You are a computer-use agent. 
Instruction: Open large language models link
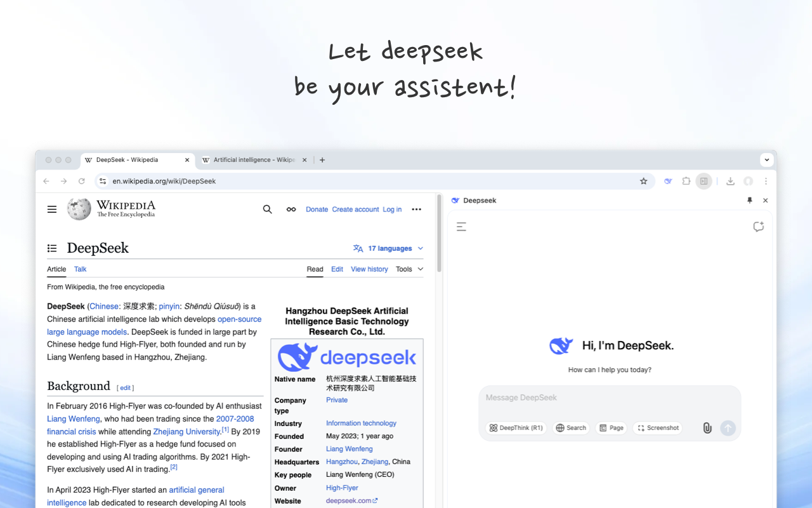tap(87, 332)
